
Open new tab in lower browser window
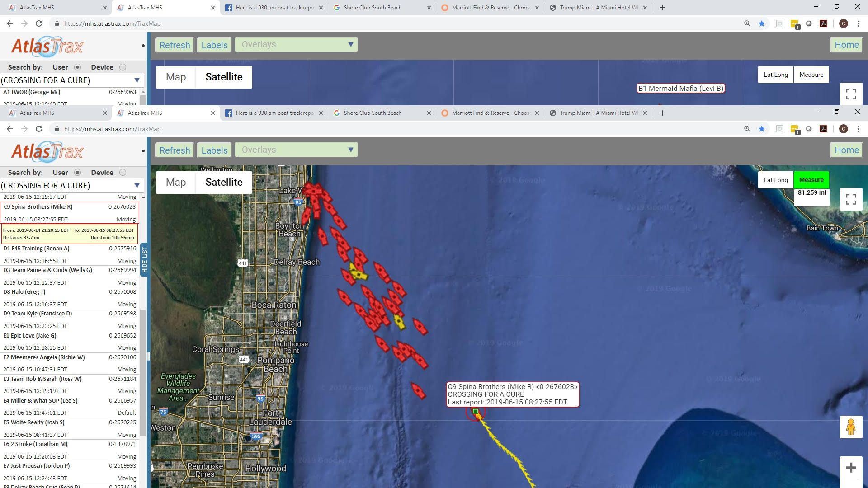pos(662,113)
